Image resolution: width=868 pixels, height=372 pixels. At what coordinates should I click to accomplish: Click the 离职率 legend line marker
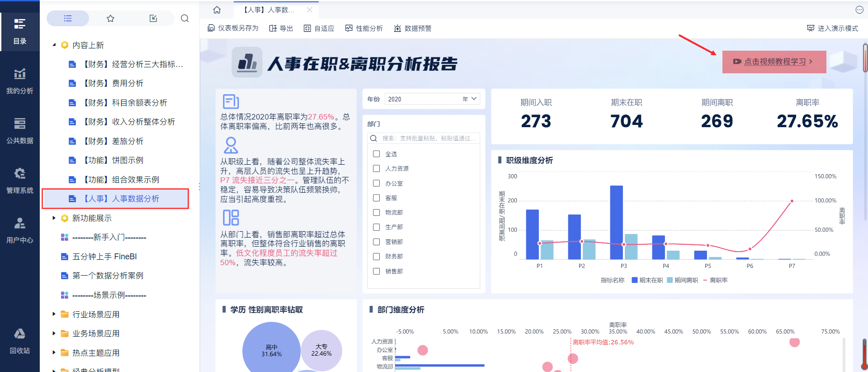[705, 280]
